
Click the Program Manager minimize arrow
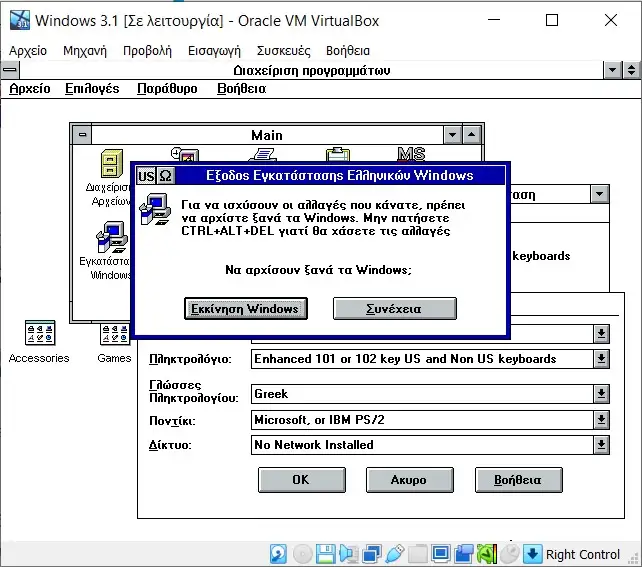coord(613,70)
